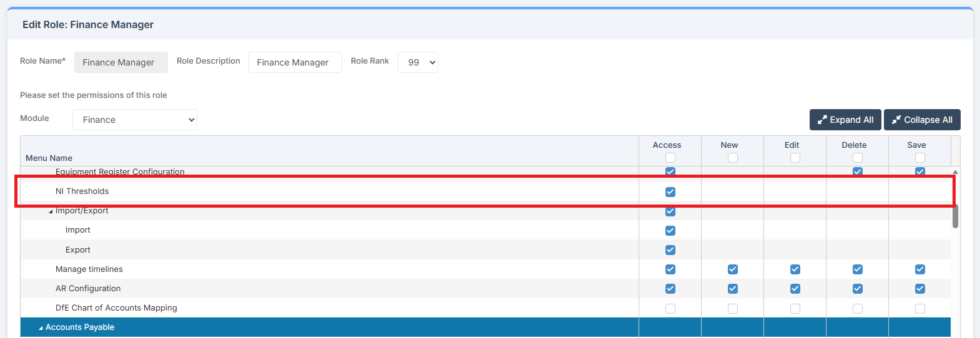This screenshot has width=980, height=338.
Task: Uncheck Access for the Import row
Action: pyautogui.click(x=670, y=231)
